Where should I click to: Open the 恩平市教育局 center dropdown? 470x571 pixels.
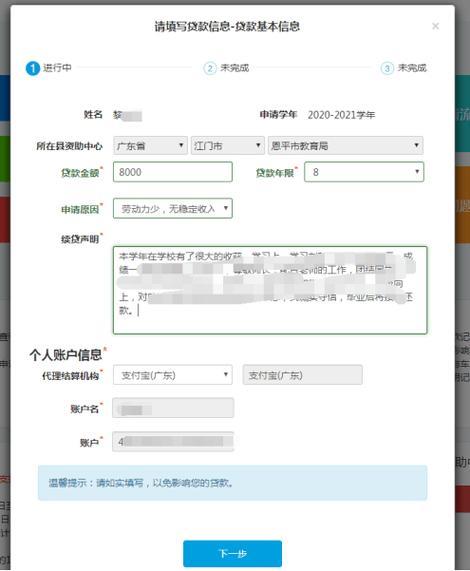(345, 146)
